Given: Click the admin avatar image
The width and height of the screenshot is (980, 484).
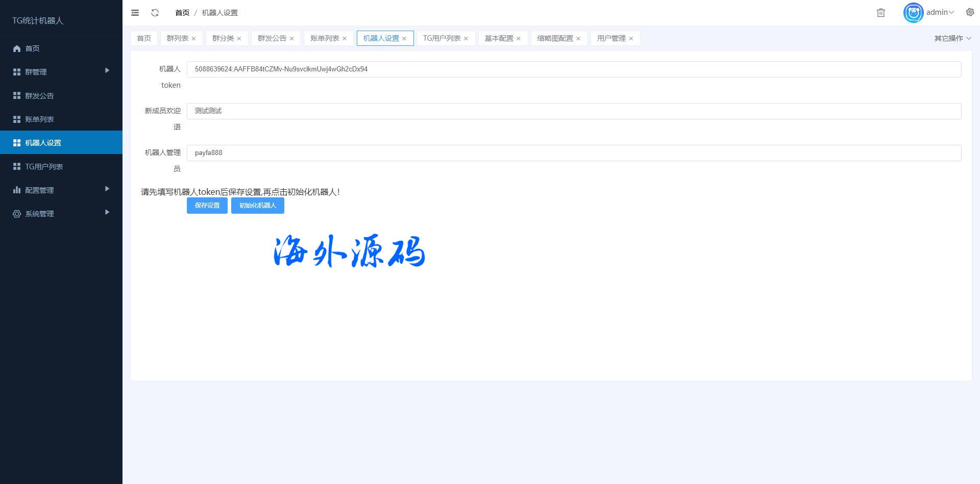Looking at the screenshot, I should (913, 13).
